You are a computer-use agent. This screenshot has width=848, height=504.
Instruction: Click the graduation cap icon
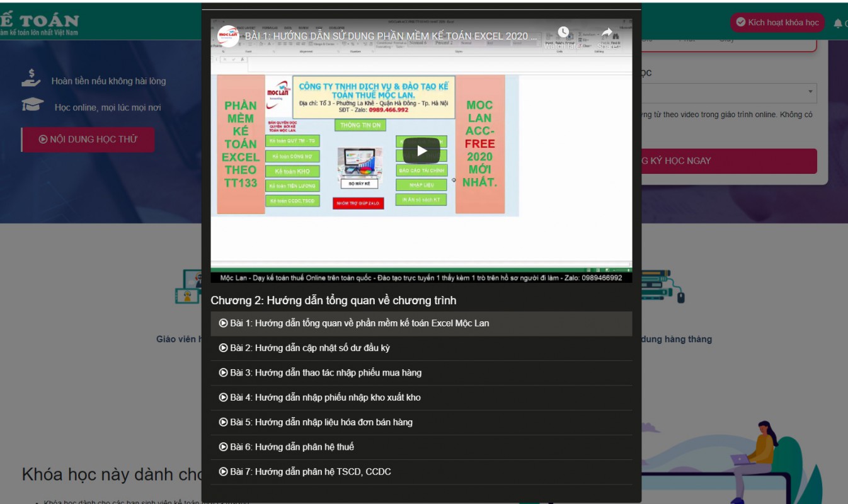[32, 105]
